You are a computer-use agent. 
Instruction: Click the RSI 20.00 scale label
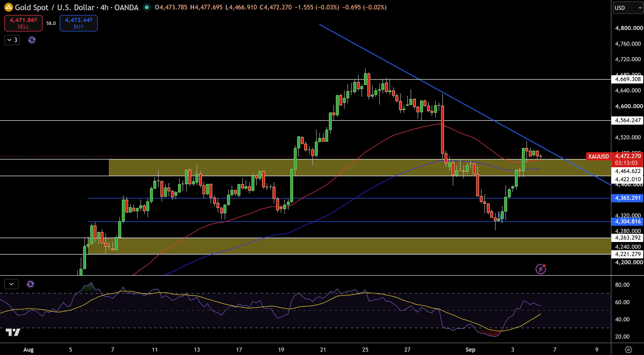click(622, 336)
